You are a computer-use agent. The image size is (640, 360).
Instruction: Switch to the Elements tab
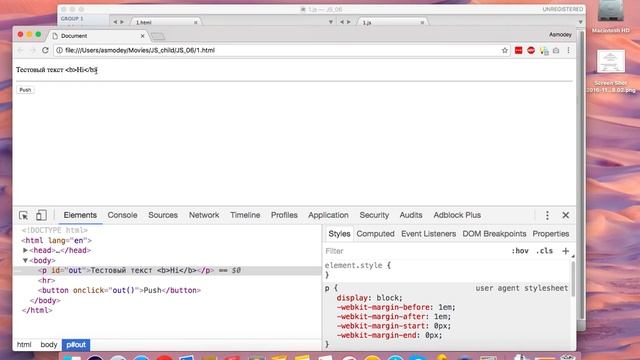coord(80,215)
